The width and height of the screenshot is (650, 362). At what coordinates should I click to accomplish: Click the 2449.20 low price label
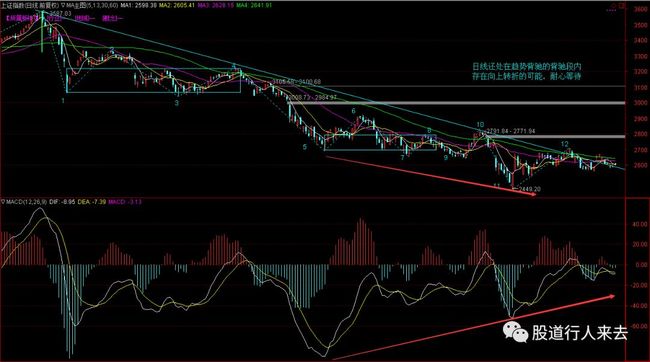[530, 189]
